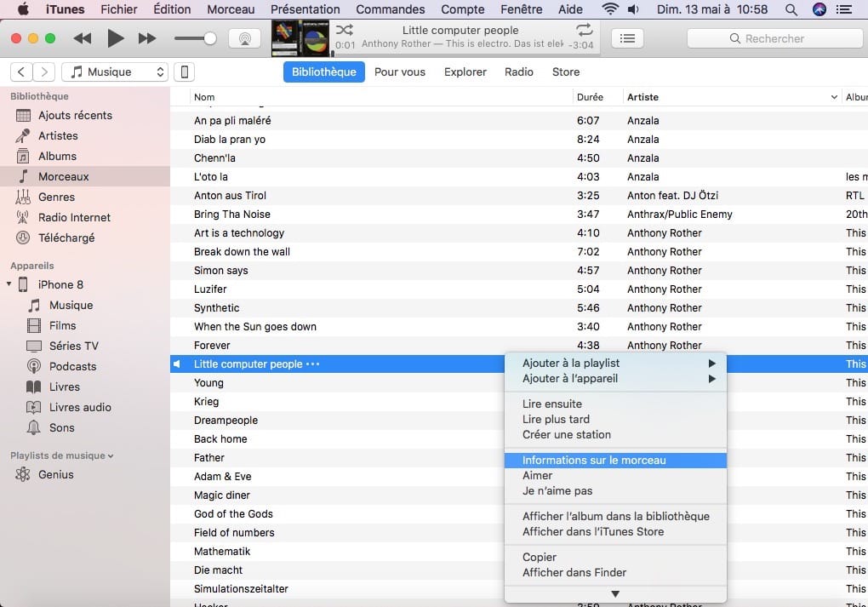Viewport: 868px width, 607px height.
Task: Skip to next track with fast-forward button
Action: pyautogui.click(x=147, y=39)
